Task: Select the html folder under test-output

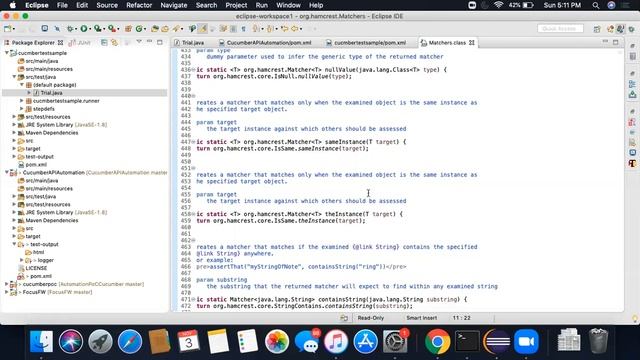Action: pos(38,252)
